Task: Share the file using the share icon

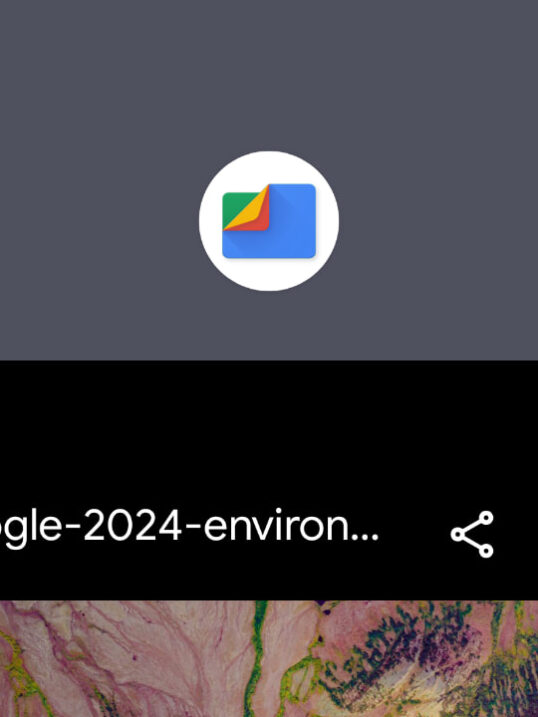Action: tap(472, 534)
